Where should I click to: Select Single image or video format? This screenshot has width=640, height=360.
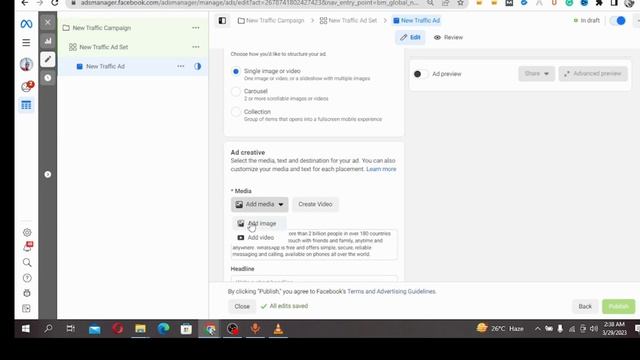click(x=236, y=71)
